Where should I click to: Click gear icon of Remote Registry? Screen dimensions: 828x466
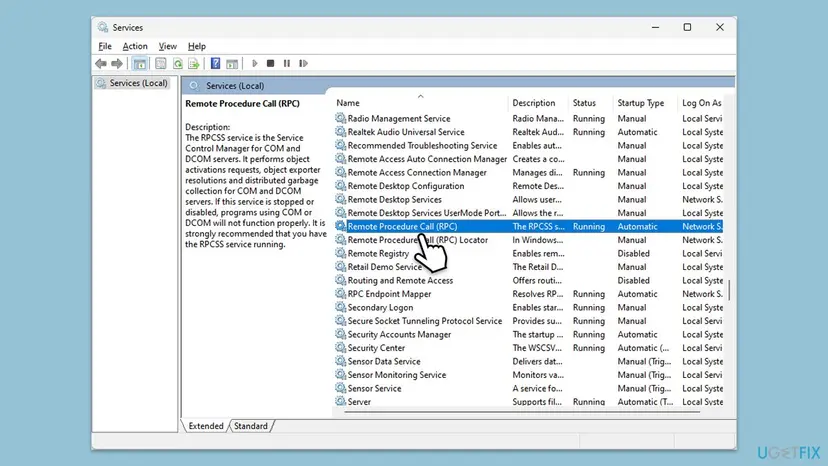(x=341, y=253)
